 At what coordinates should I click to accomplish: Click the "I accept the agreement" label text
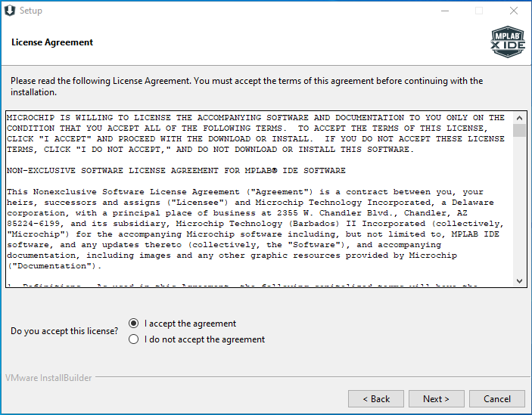click(190, 324)
